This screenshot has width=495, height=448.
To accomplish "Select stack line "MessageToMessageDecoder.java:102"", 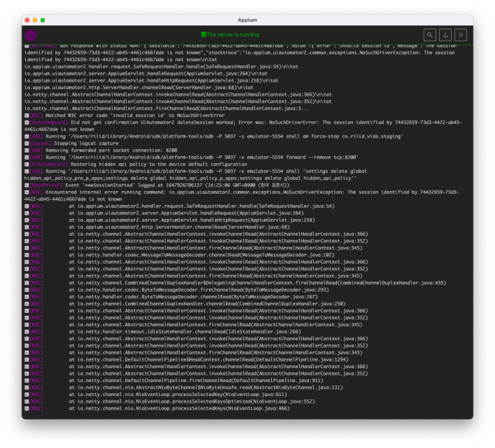I will [x=180, y=255].
